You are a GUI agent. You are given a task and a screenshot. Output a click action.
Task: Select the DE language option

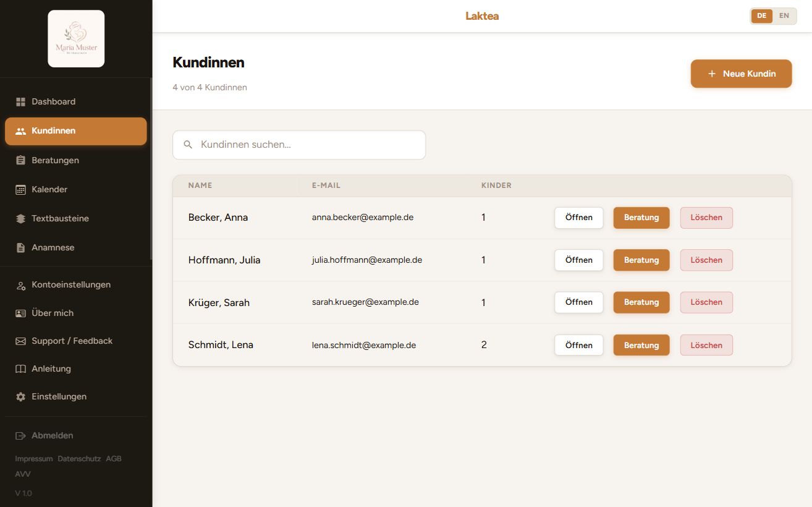tap(762, 16)
